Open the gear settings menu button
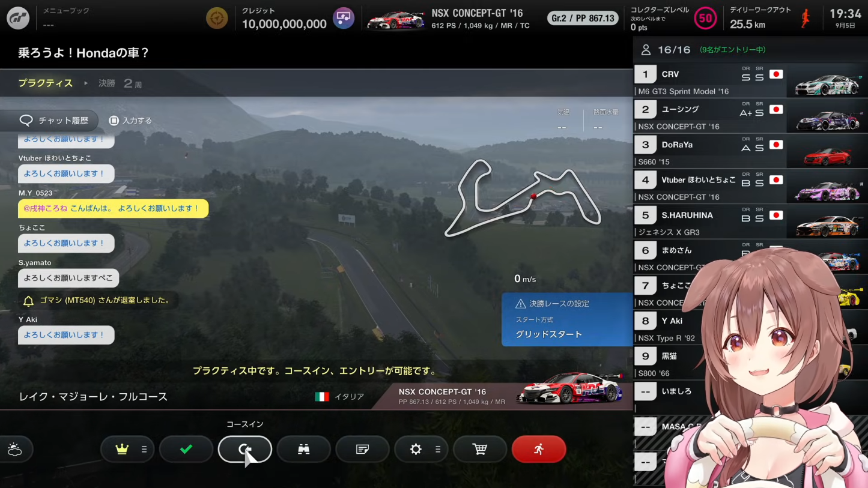The image size is (868, 488). pyautogui.click(x=421, y=449)
